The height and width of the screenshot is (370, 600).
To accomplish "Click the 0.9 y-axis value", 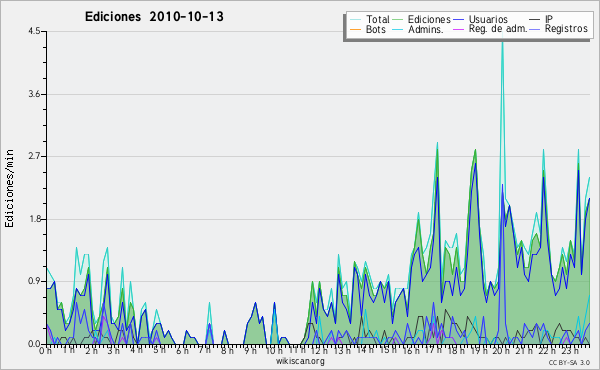I will click(x=34, y=282).
